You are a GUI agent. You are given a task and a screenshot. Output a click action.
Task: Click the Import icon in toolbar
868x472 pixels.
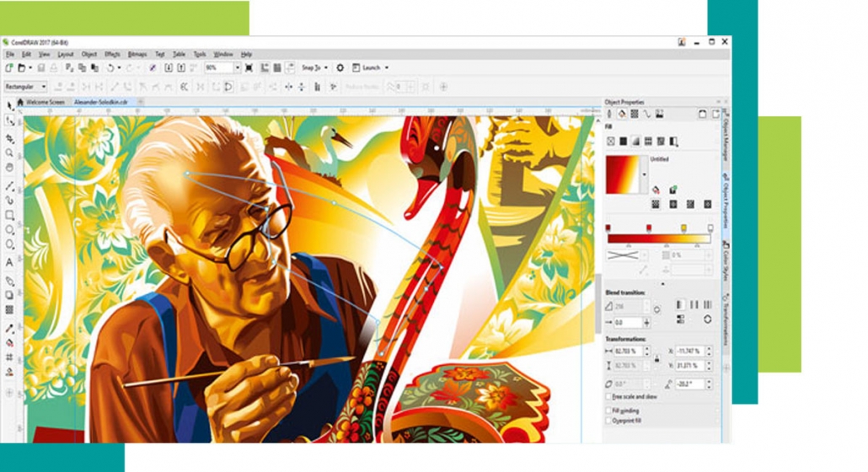(x=169, y=67)
